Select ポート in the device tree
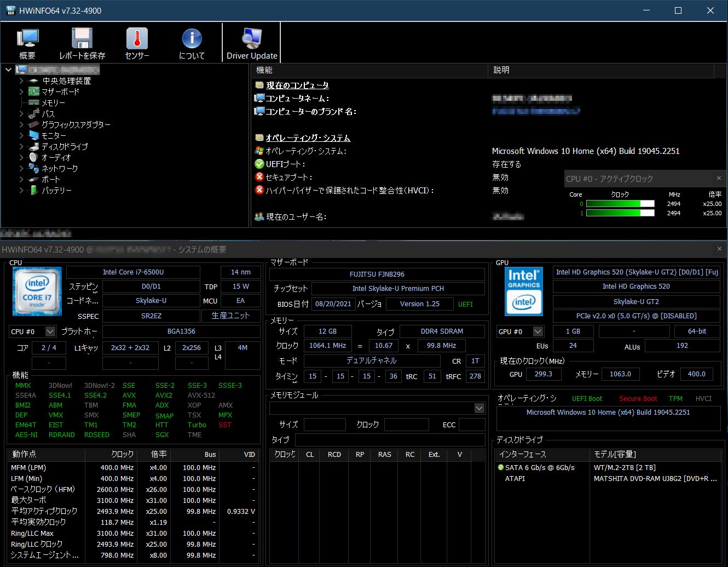This screenshot has width=728, height=567. [51, 180]
